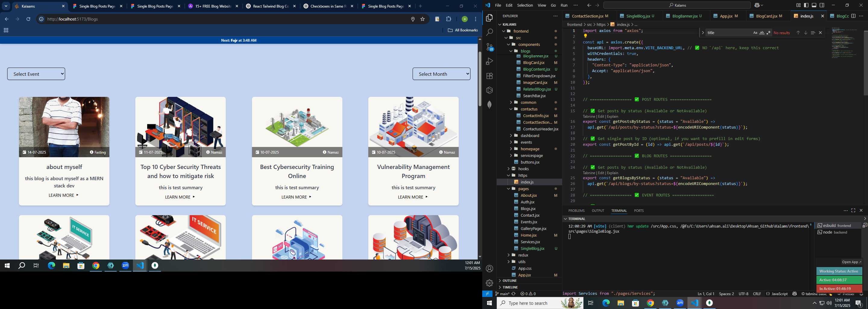Click the Spaces: 2 indentation in status bar

click(x=726, y=294)
